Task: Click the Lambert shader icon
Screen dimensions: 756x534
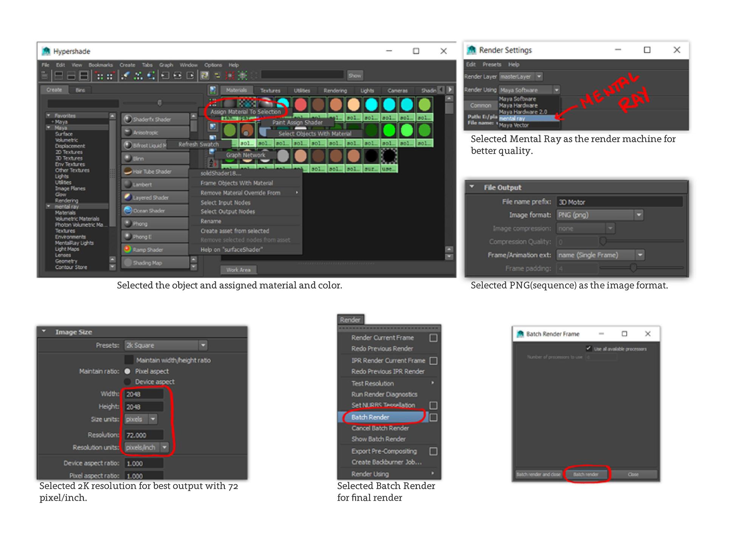Action: tap(128, 184)
